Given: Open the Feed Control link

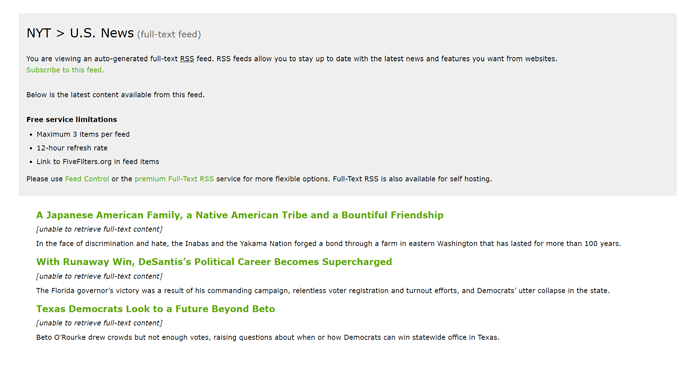Looking at the screenshot, I should point(87,179).
